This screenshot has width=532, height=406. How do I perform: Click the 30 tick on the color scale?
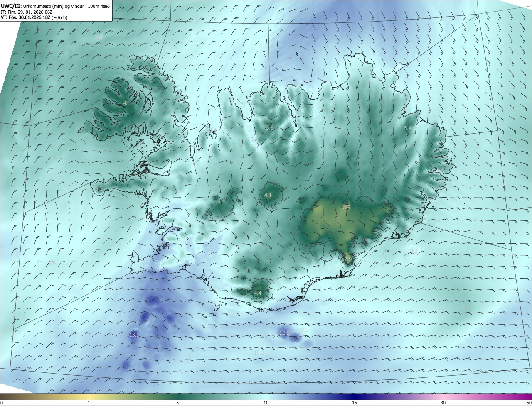[x=443, y=403]
